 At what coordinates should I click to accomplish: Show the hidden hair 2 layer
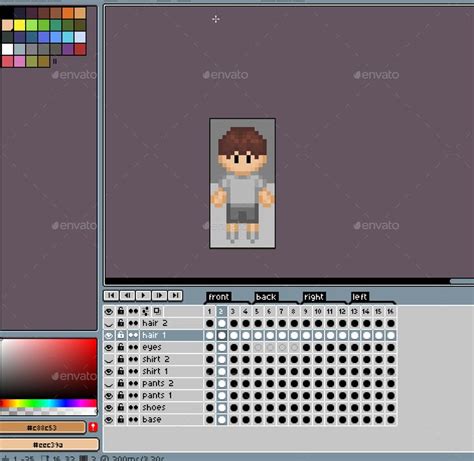(x=109, y=323)
